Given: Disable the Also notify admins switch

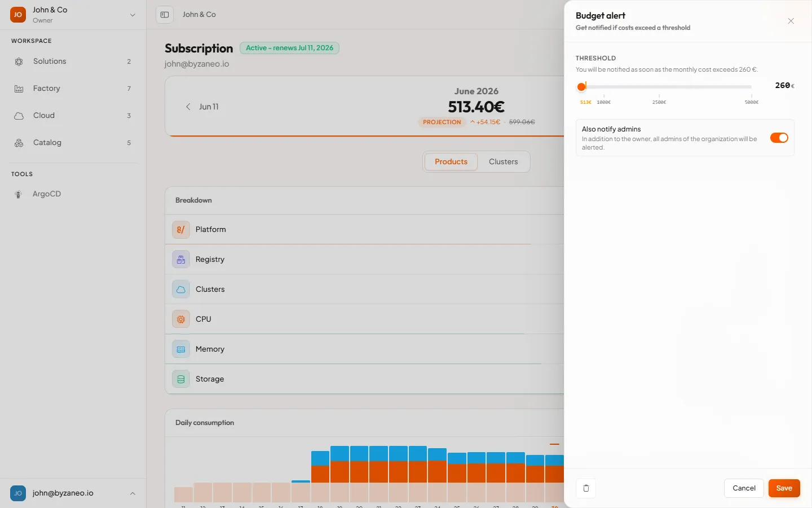Looking at the screenshot, I should click(x=779, y=138).
